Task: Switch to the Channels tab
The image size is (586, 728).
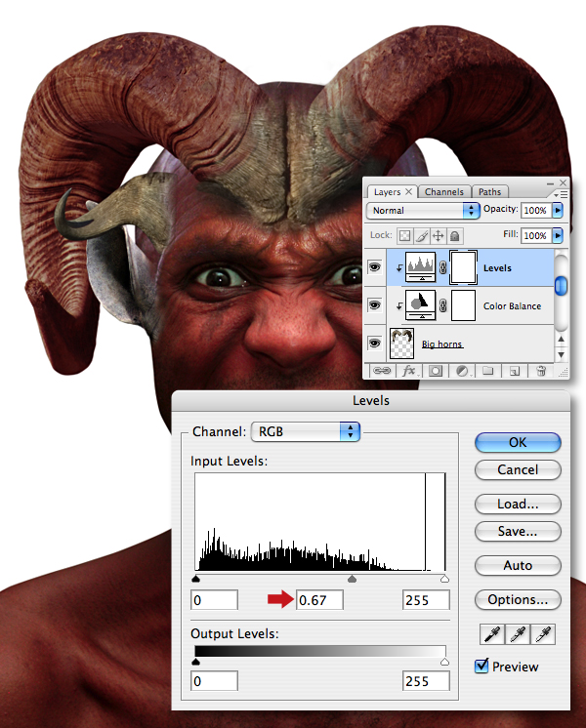Action: point(443,191)
